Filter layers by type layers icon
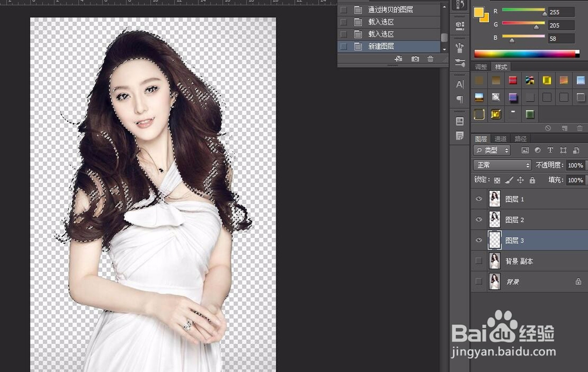This screenshot has width=588, height=372. coord(550,150)
